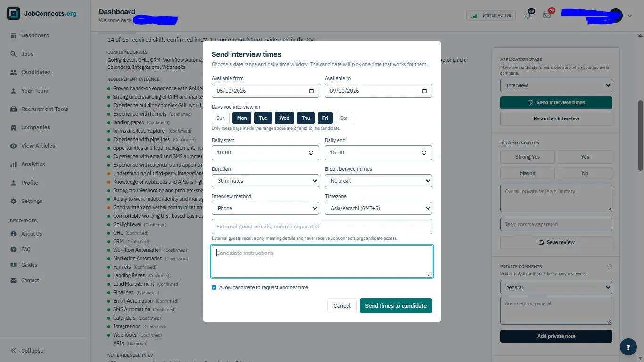Click the Candidates people icon
644x362 pixels.
point(13,72)
